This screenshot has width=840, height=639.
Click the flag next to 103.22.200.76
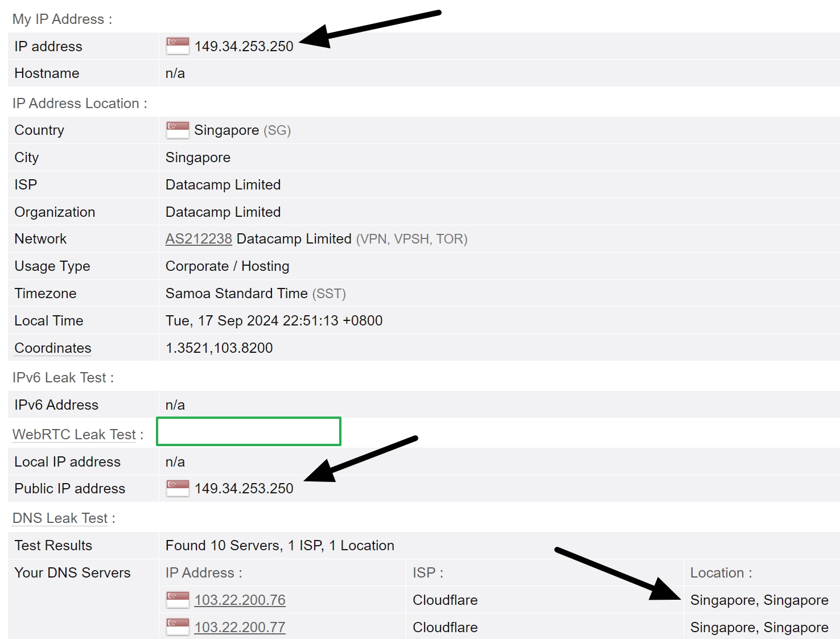coord(176,599)
